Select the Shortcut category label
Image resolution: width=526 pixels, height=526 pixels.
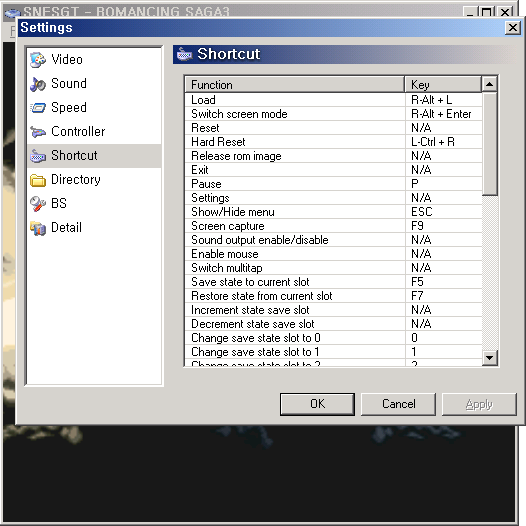(74, 156)
